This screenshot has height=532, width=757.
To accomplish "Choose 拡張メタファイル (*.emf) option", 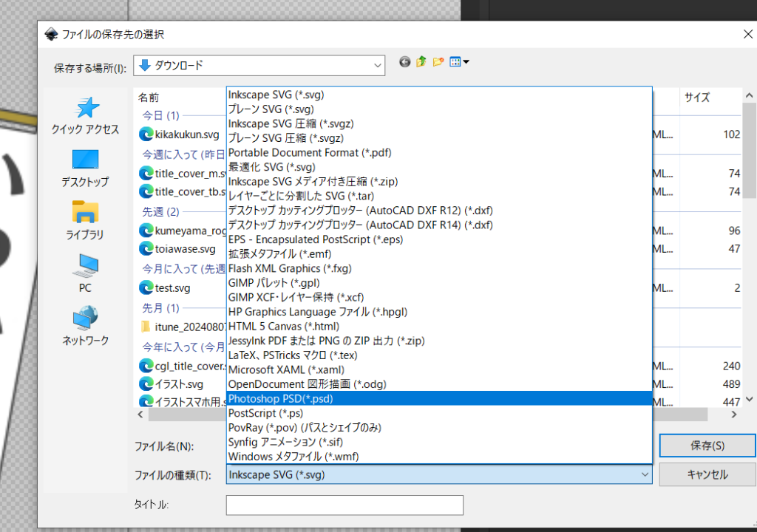I will pos(439,254).
